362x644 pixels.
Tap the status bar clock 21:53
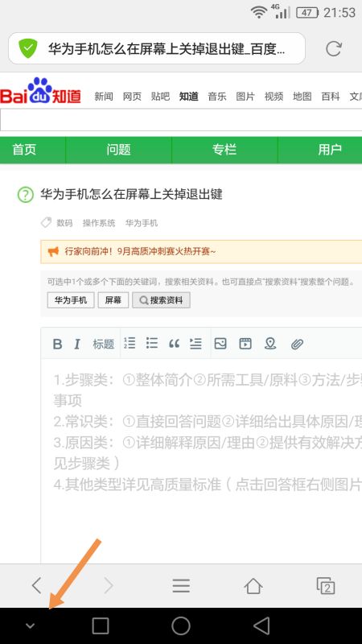click(339, 13)
